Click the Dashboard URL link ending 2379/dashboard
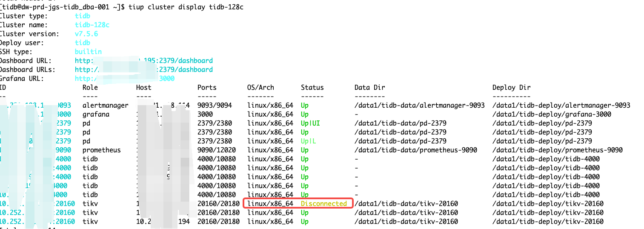The height and width of the screenshot is (229, 644). [x=144, y=60]
